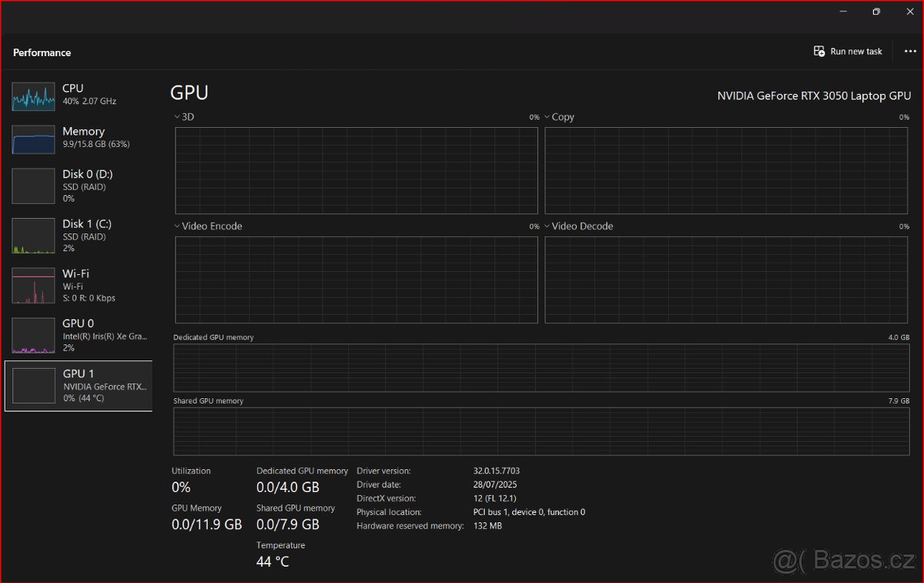The width and height of the screenshot is (924, 583).
Task: Click the Shared GPU memory graph
Action: click(x=541, y=431)
